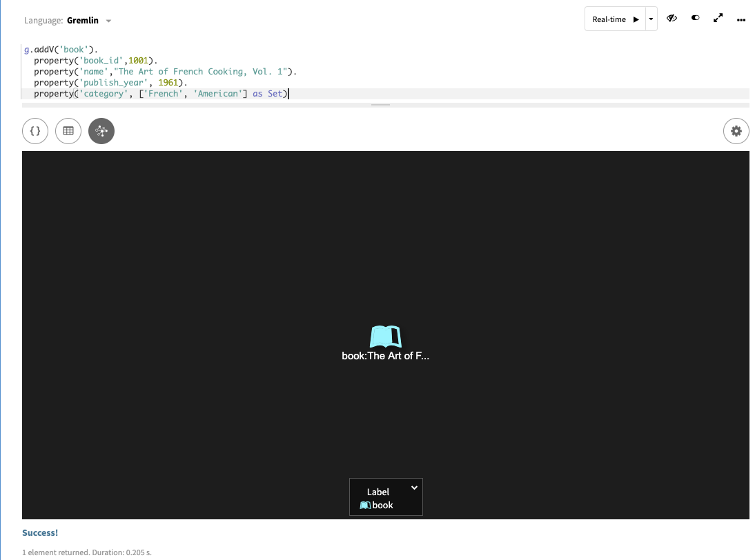Collapse the Label legend chevron
The height and width of the screenshot is (560, 755).
pos(414,488)
